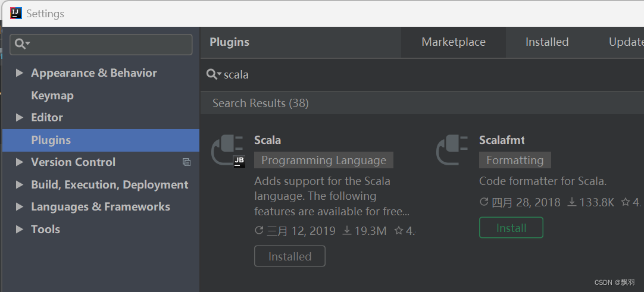Switch to the Installed tab
This screenshot has height=292, width=644.
tap(547, 42)
